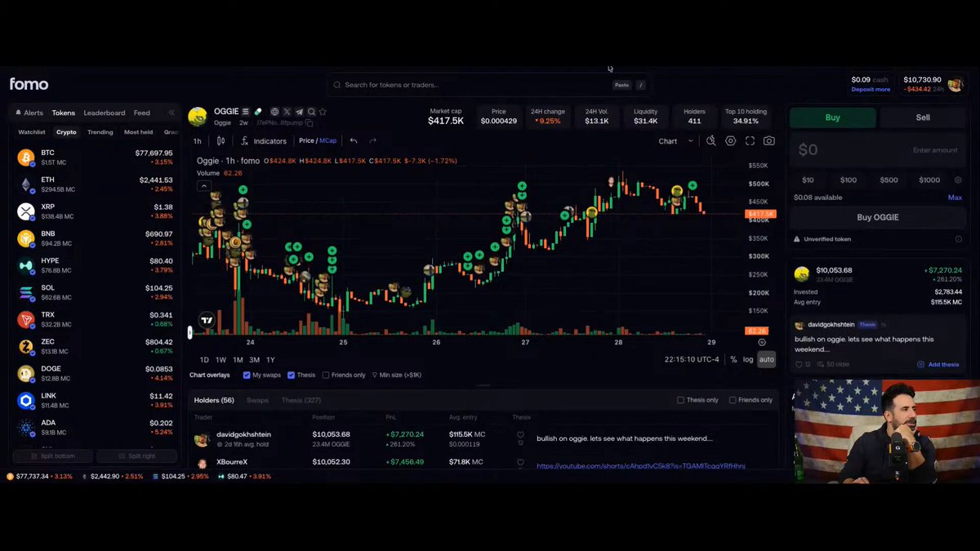Enable Thesis only in holders table
Viewport: 980px width, 551px height.
[x=681, y=400]
